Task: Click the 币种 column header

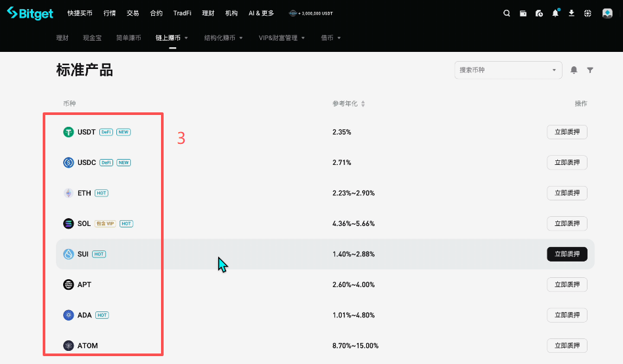Action: click(70, 104)
